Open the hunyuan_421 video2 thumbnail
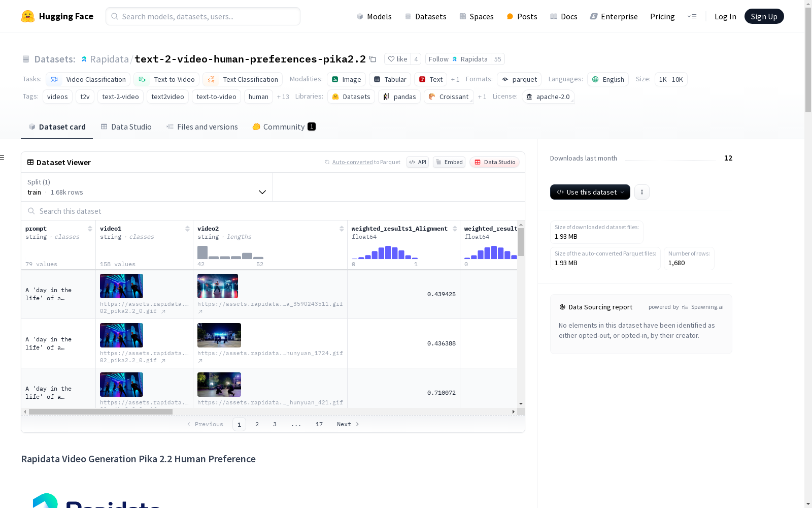812x508 pixels. (219, 385)
